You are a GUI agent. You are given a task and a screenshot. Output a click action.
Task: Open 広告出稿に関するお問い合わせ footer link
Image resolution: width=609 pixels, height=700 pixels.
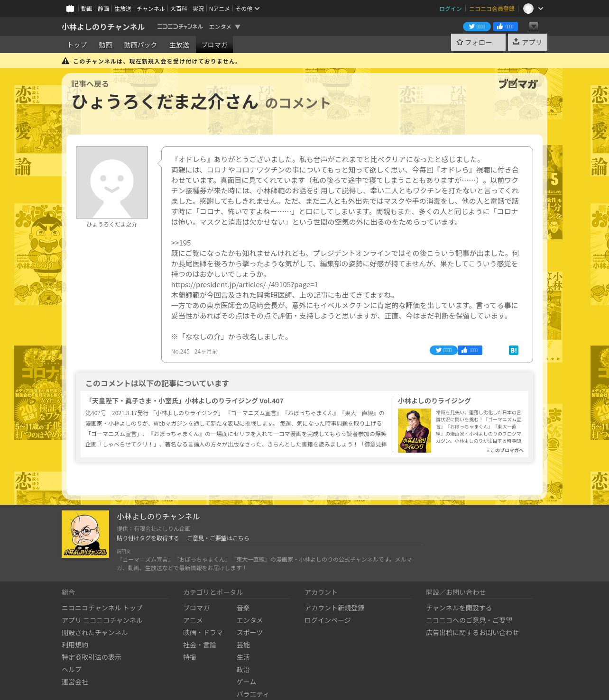[472, 632]
